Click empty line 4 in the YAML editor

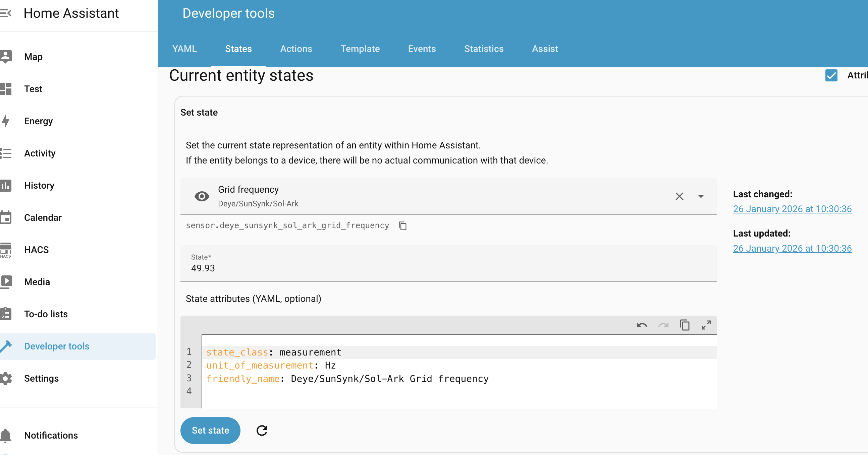(460, 391)
